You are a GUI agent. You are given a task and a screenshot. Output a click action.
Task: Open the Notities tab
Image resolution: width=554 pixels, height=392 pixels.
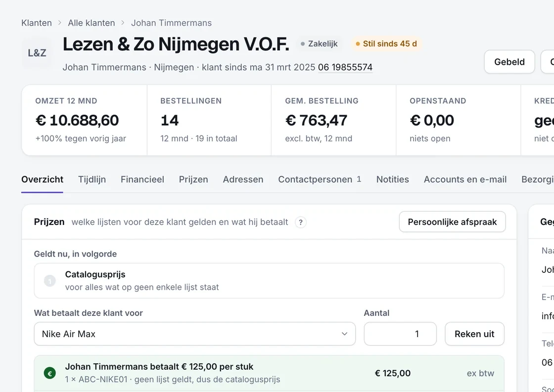coord(393,179)
